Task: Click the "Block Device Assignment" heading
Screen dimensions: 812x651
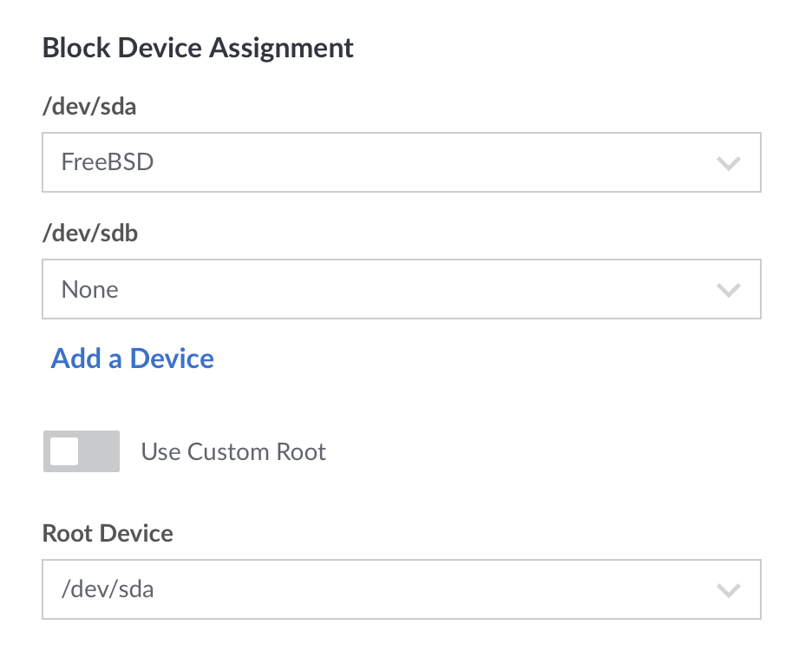Action: pos(198,48)
